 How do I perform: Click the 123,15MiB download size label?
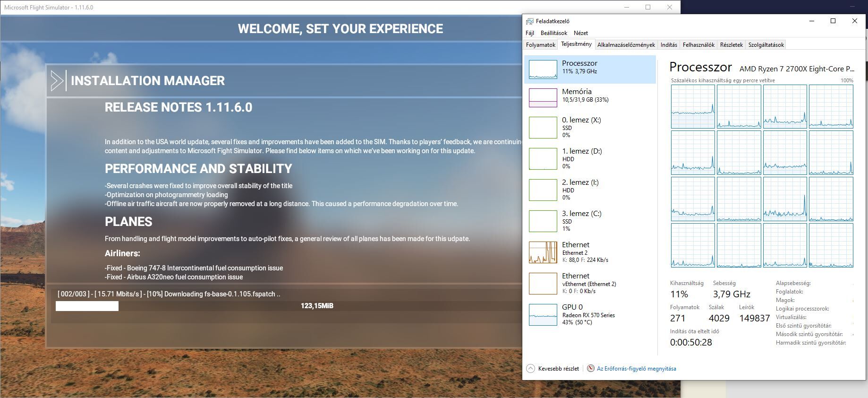317,306
